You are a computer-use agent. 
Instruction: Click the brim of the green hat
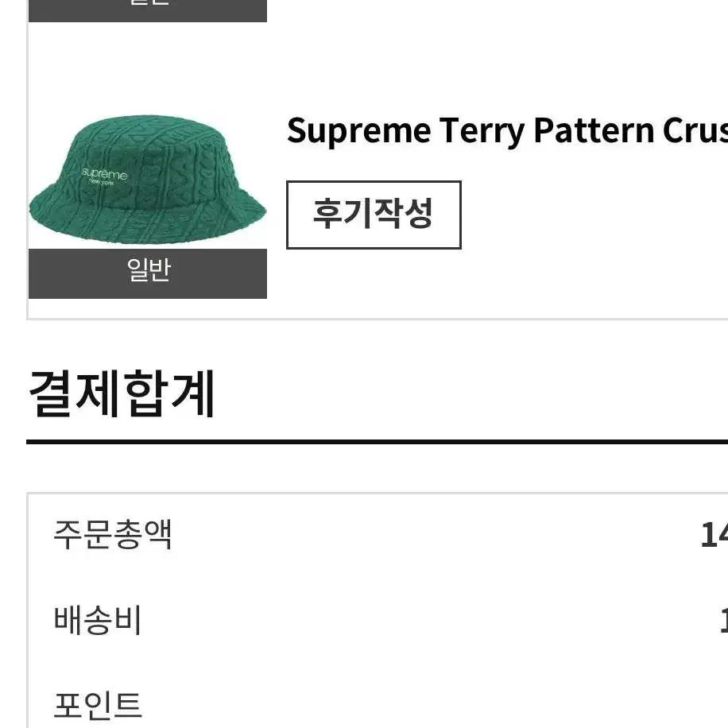click(148, 220)
